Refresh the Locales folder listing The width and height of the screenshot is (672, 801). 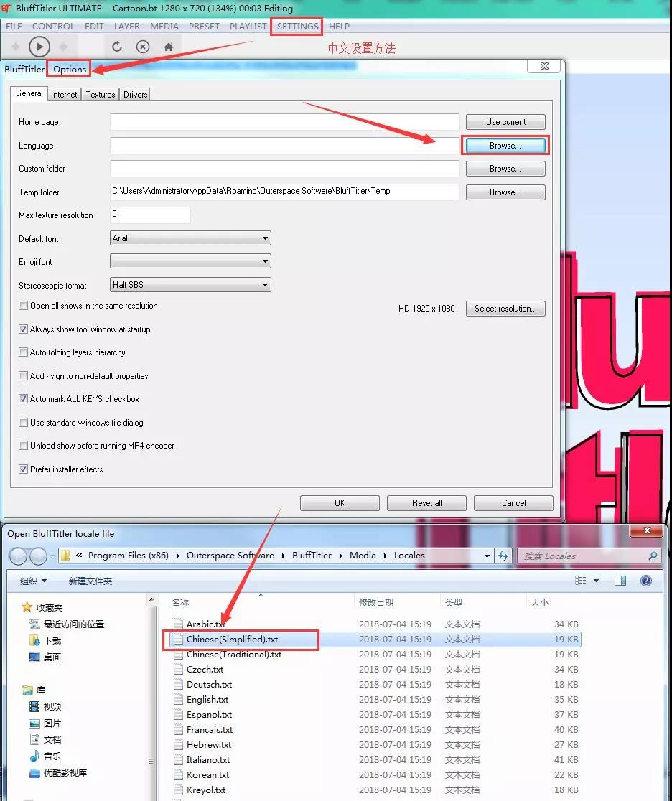pos(503,556)
